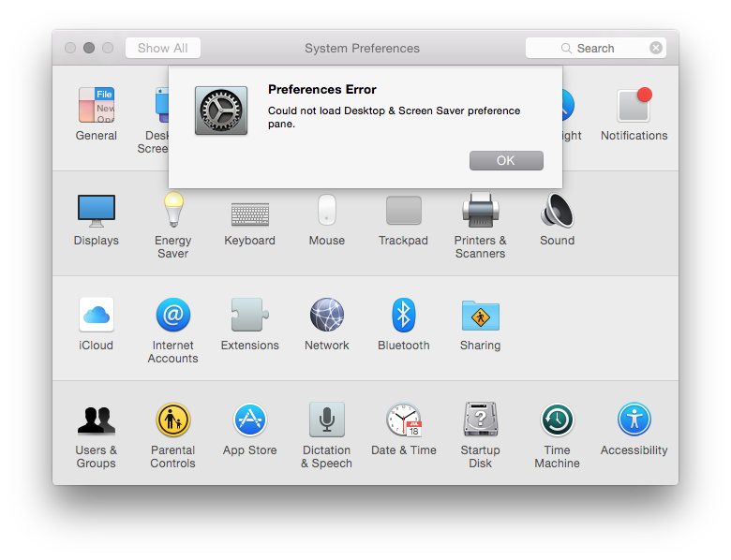Click the Preferences Error heading text
731x560 pixels.
[322, 90]
